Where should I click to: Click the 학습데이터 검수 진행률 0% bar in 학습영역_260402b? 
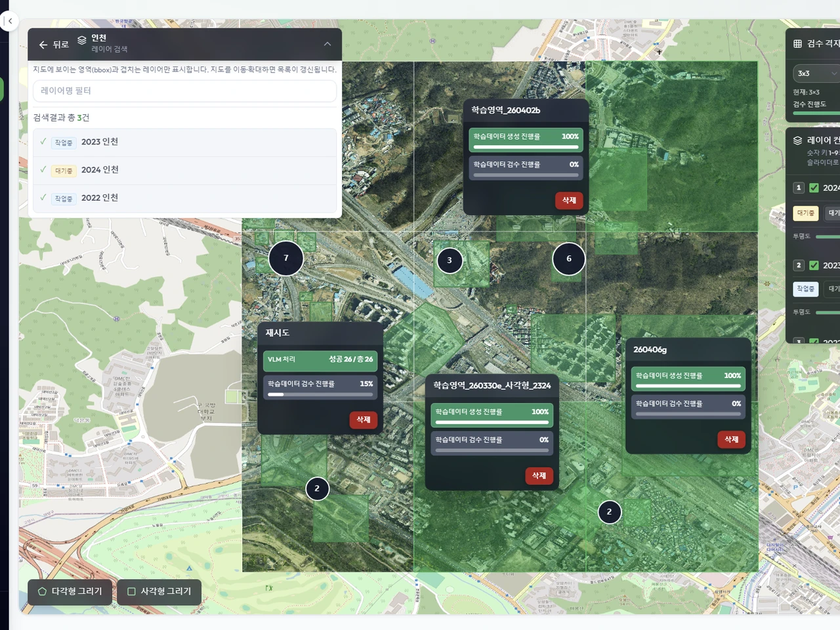(x=526, y=167)
